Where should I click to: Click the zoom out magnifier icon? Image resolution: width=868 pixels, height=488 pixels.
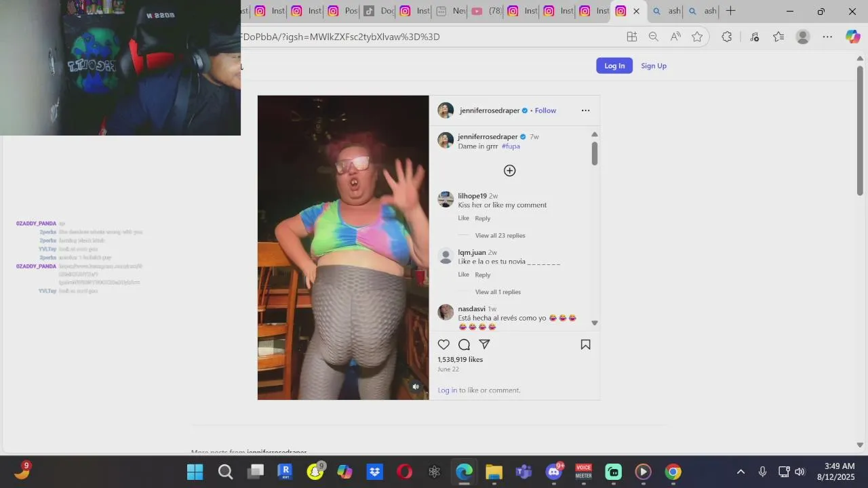[653, 37]
